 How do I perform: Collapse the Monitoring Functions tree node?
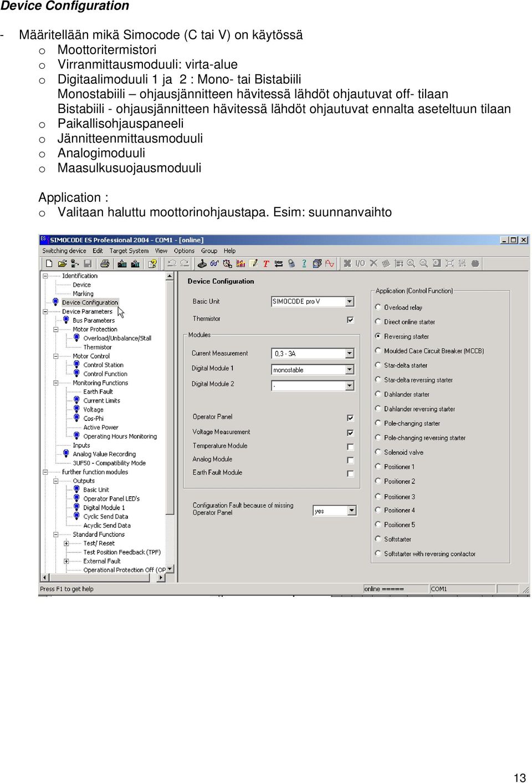click(x=55, y=383)
